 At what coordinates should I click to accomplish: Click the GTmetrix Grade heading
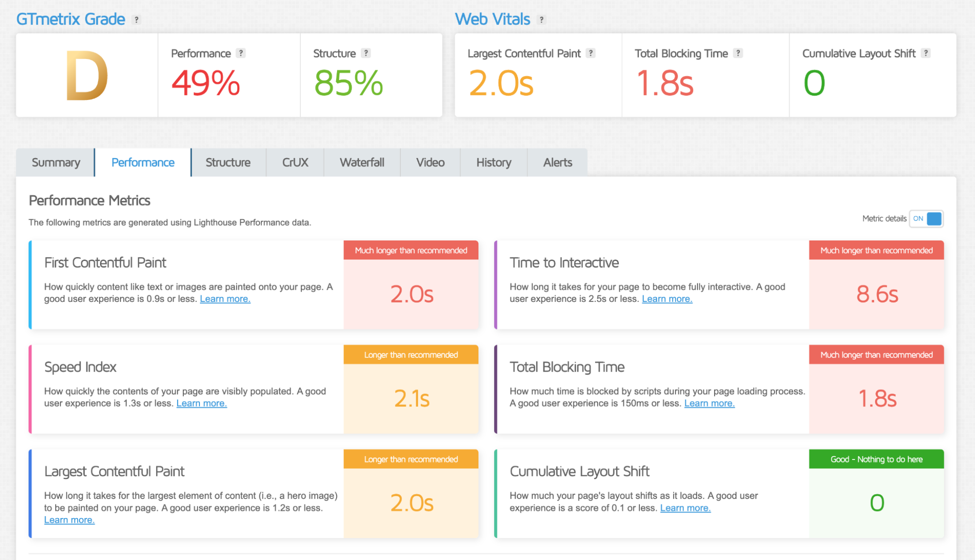pos(71,19)
